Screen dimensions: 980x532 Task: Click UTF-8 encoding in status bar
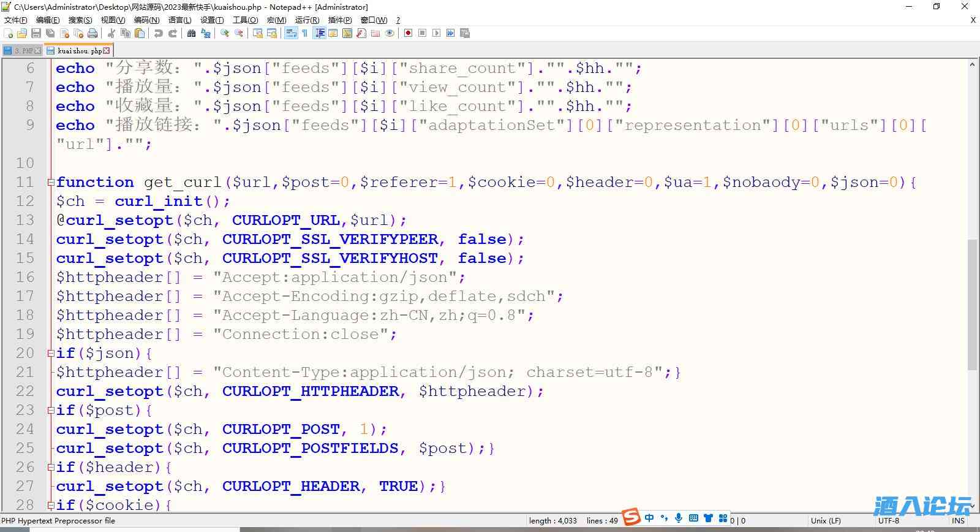tap(889, 520)
